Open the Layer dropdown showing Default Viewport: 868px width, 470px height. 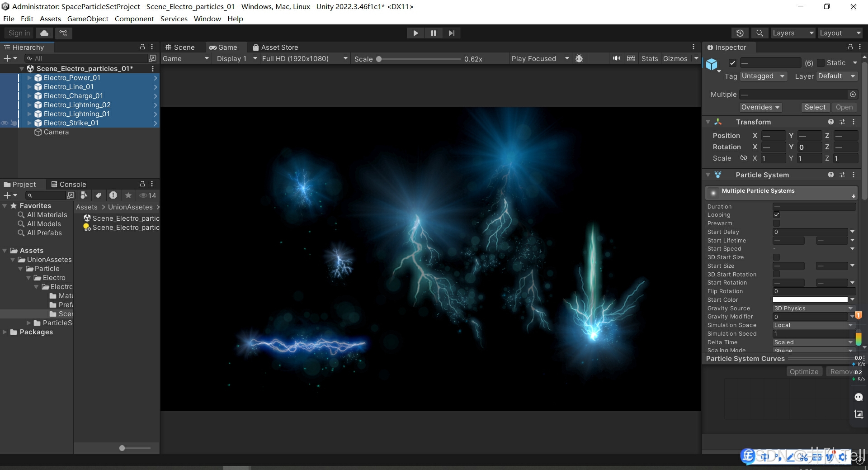point(837,76)
